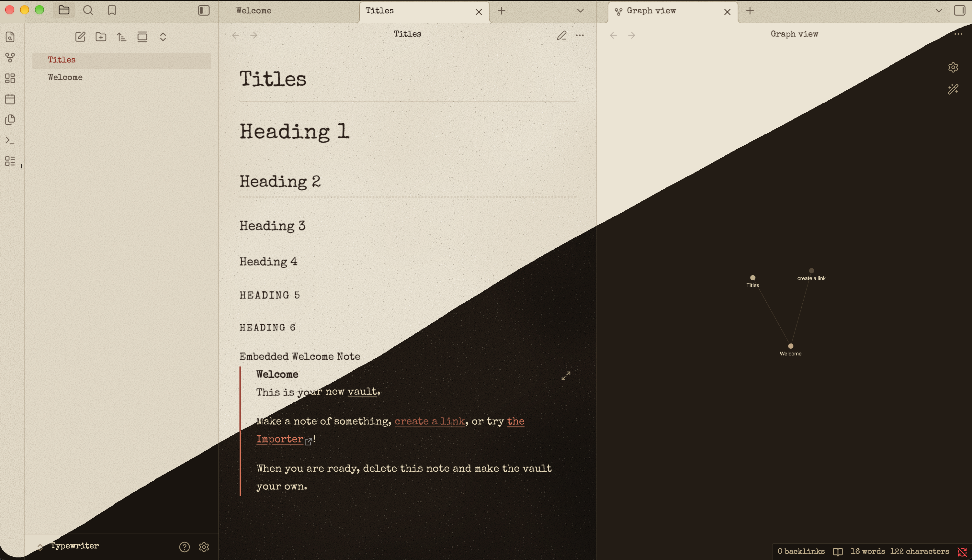Image resolution: width=972 pixels, height=560 pixels.
Task: Select the Welcome note in file list
Action: [121, 77]
